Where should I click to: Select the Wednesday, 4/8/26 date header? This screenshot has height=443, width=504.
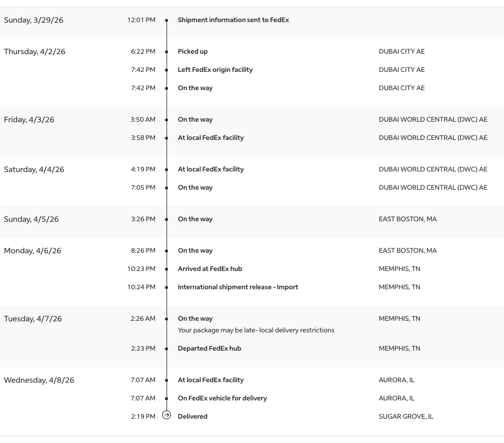point(39,380)
